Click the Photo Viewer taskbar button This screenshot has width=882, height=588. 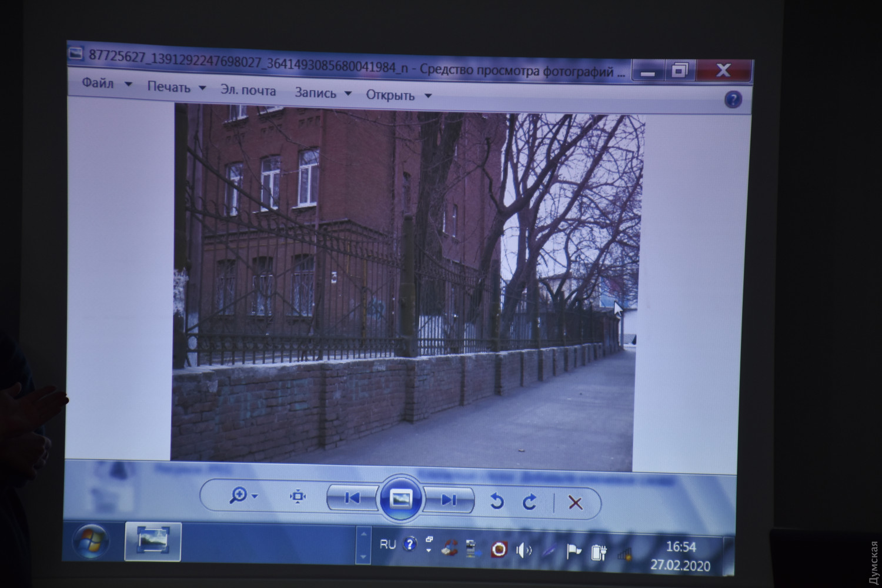tap(152, 542)
